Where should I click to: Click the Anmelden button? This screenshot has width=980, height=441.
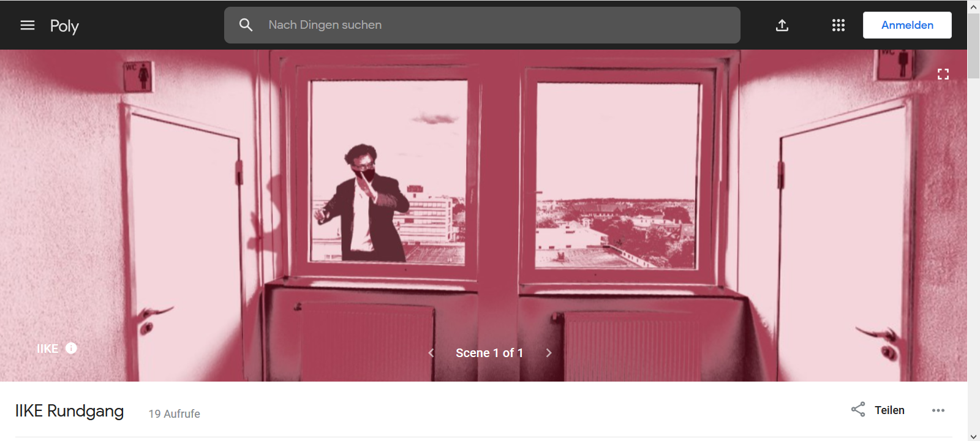[x=907, y=25]
